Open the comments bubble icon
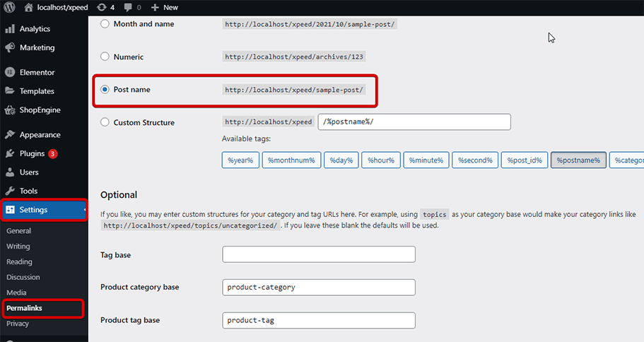 [129, 7]
